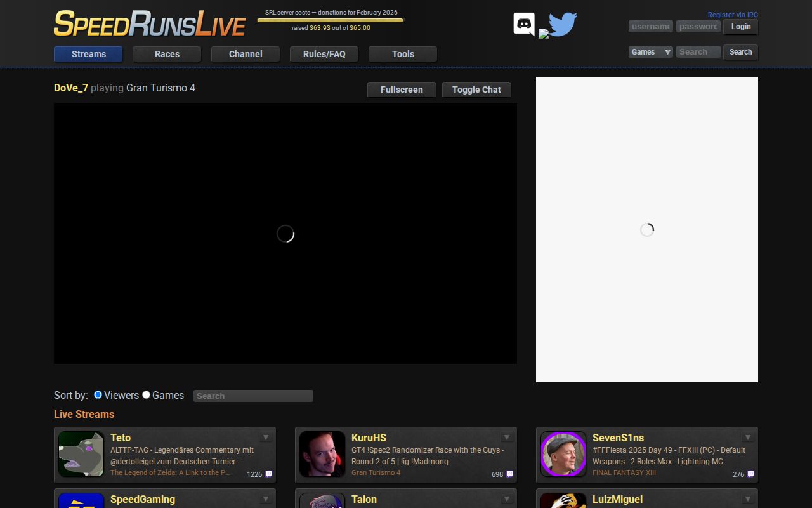812x508 pixels.
Task: Open Teto's stream avatar thumbnail
Action: [x=81, y=454]
